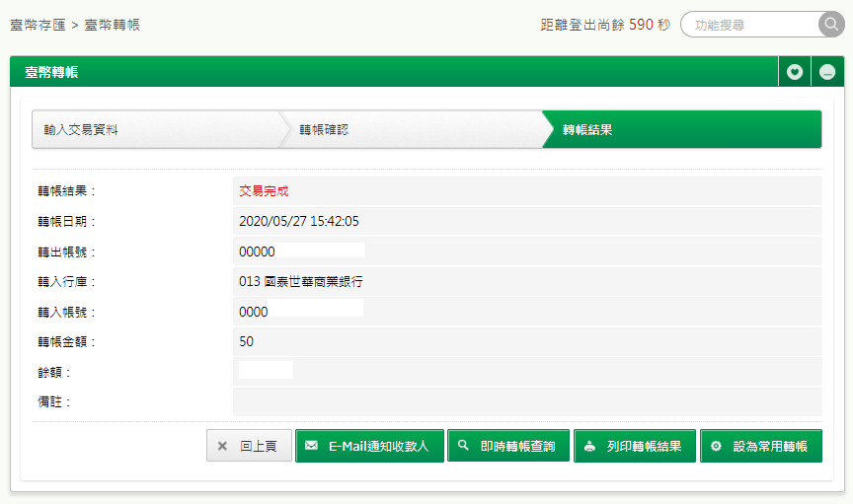Screen dimensions: 853x504
Task: Click the 臺幣轉帳 panel title
Action: pyautogui.click(x=51, y=72)
